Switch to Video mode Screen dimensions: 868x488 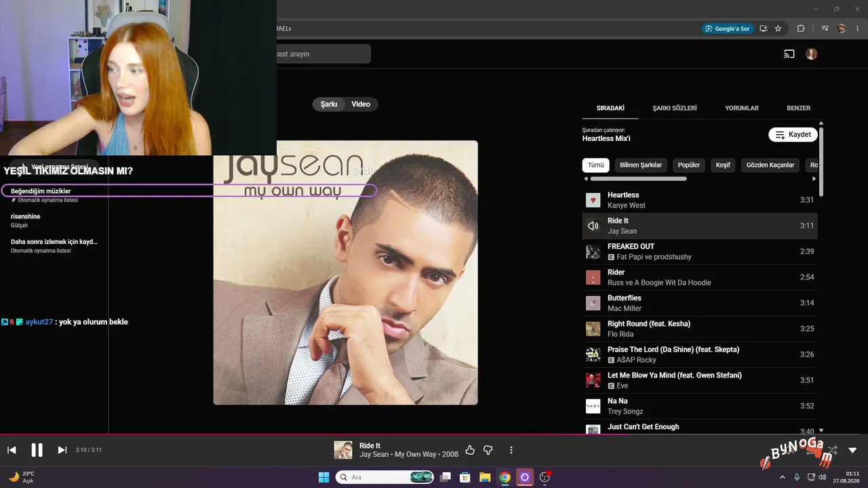tap(361, 104)
